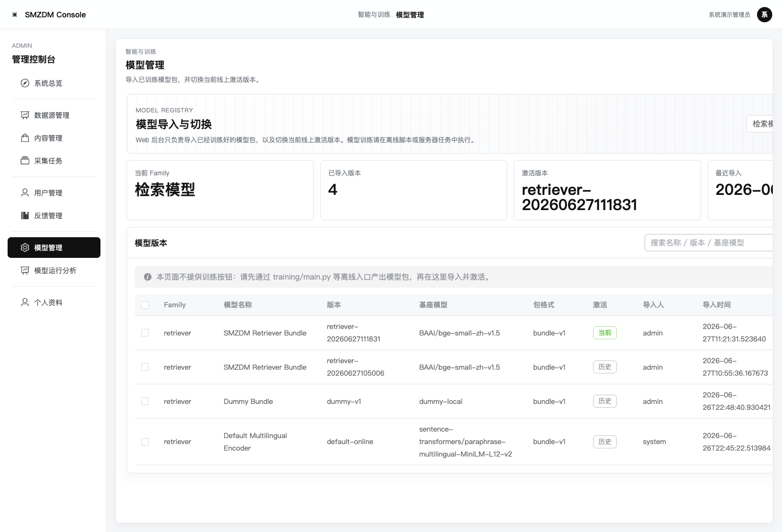Click the 系统演示管理员 username label

[x=729, y=15]
